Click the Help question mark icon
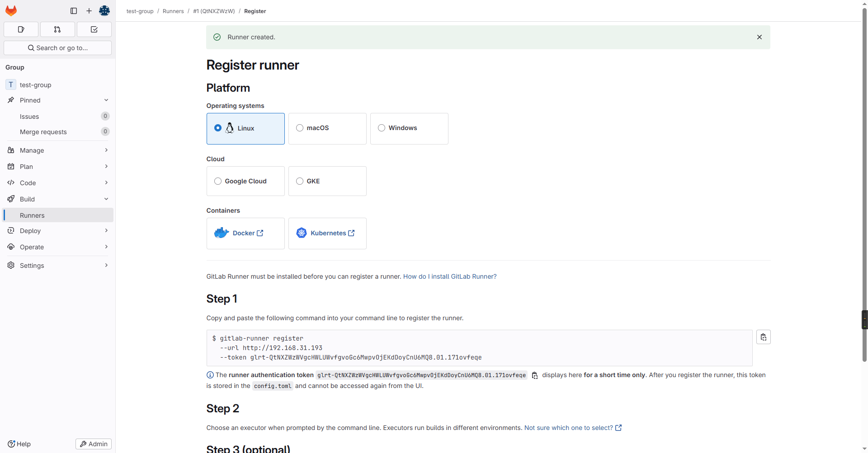 pyautogui.click(x=11, y=444)
